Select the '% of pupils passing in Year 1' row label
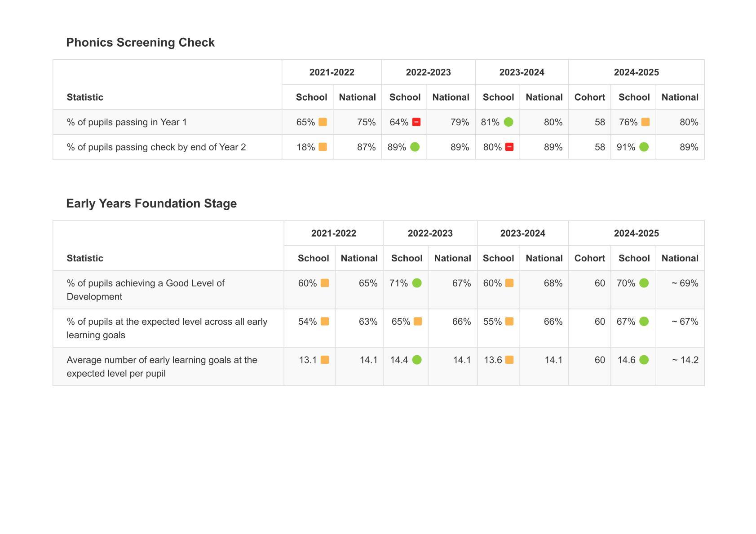The height and width of the screenshot is (534, 756). pos(127,122)
